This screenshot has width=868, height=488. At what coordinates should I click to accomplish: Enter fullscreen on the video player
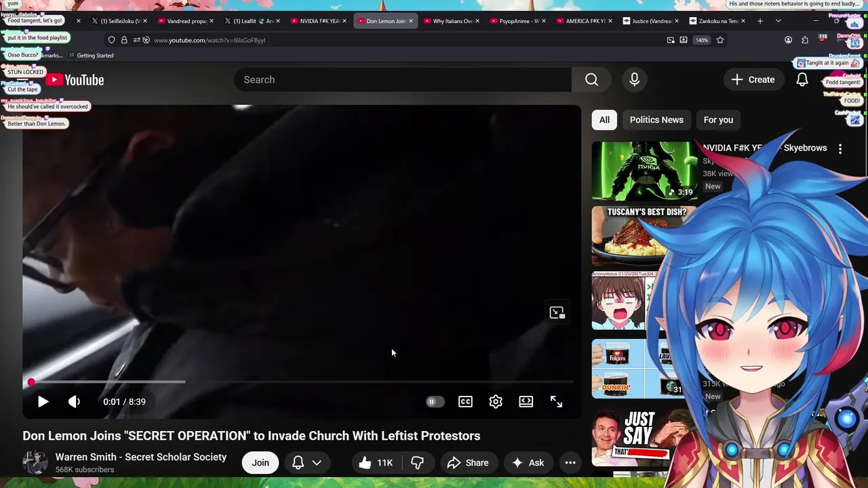click(x=556, y=402)
